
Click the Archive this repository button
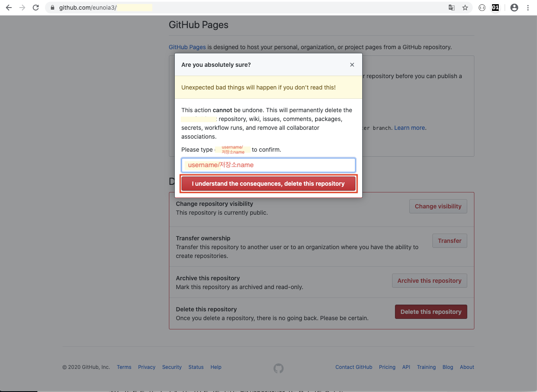(x=429, y=281)
